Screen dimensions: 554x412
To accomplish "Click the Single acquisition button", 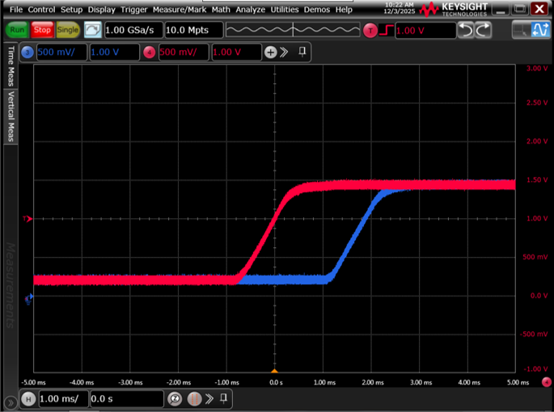I will (67, 30).
